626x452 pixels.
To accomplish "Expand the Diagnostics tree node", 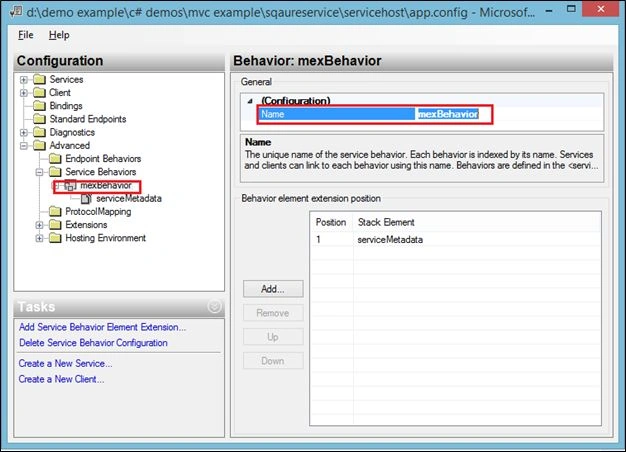I will pyautogui.click(x=24, y=133).
